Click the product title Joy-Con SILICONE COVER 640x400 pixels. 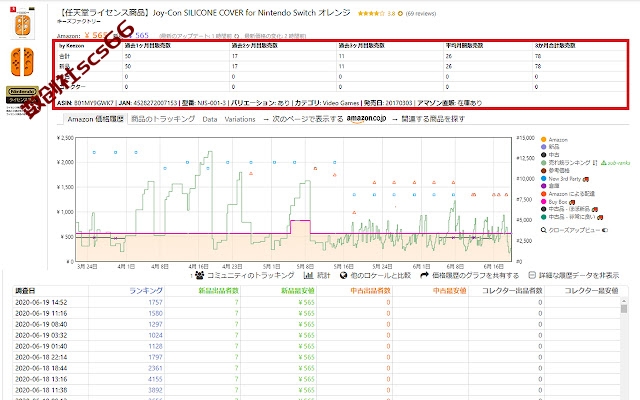[x=205, y=13]
